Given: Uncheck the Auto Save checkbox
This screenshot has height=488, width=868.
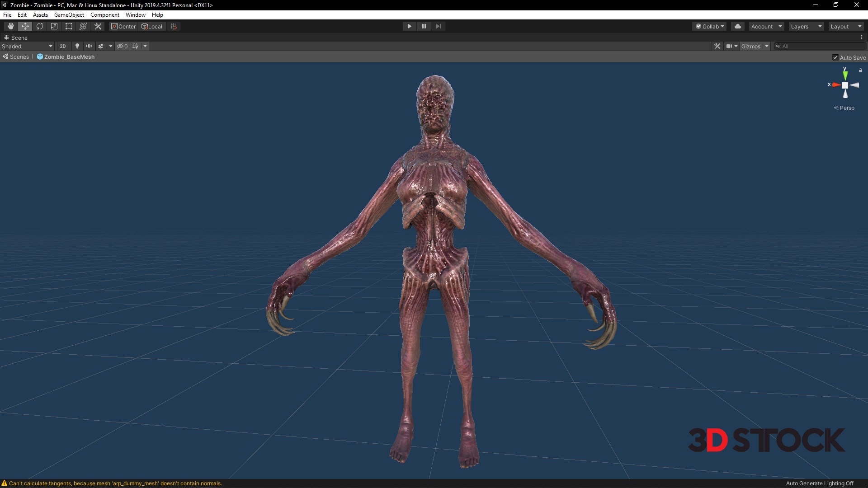Looking at the screenshot, I should [835, 57].
